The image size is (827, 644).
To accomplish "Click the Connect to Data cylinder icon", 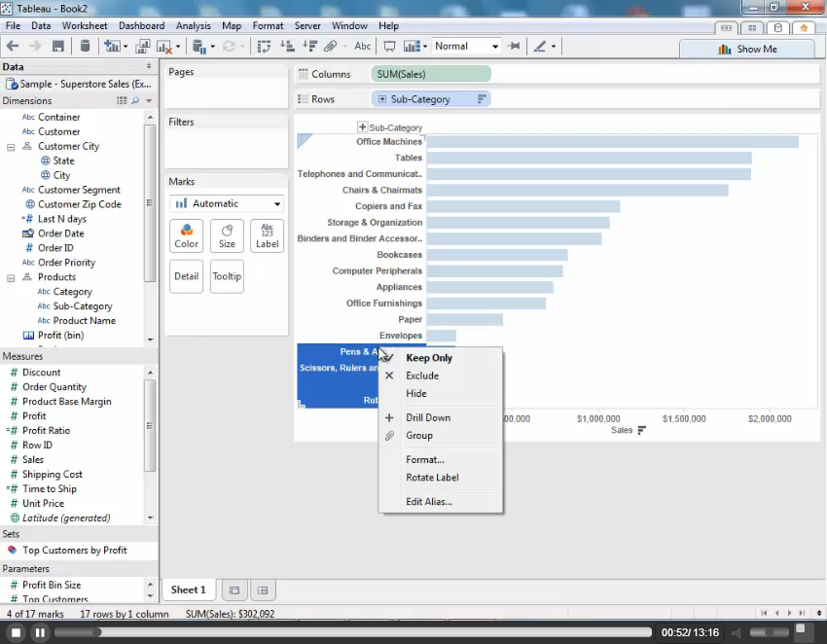I will point(85,46).
